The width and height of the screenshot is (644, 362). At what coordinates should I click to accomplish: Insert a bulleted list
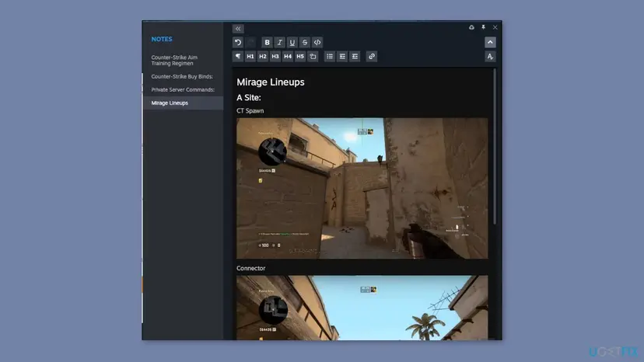(330, 56)
